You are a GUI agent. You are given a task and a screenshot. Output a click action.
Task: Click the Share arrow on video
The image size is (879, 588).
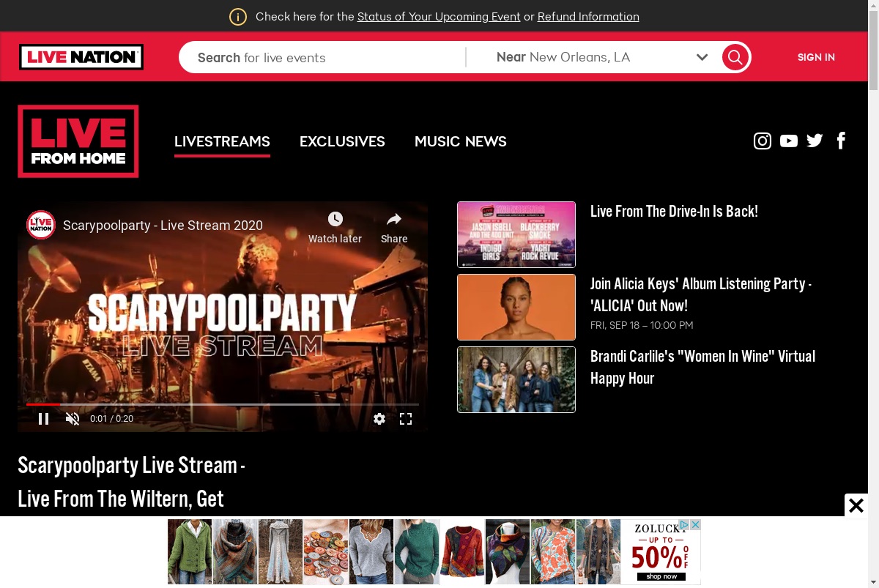coord(394,219)
